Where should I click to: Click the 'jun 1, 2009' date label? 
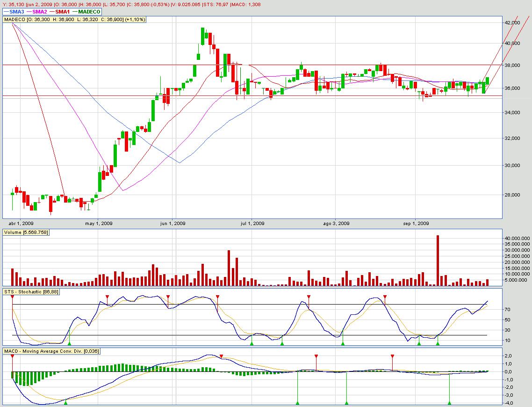tap(173, 223)
